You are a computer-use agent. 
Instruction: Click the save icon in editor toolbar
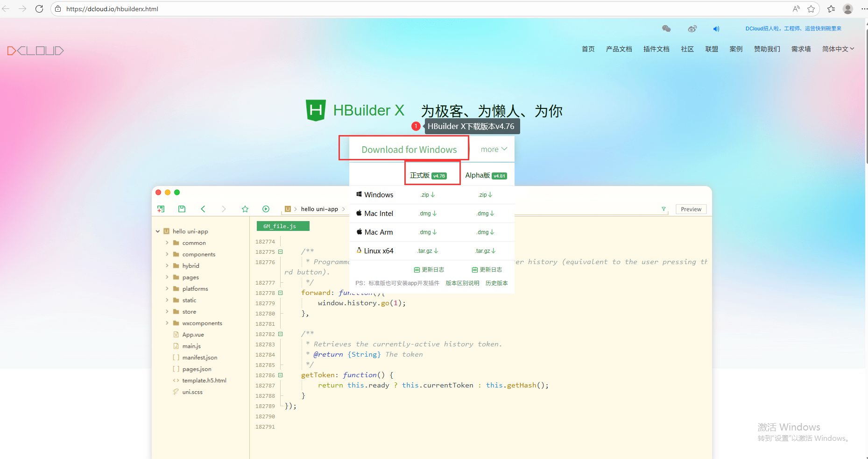(x=182, y=209)
